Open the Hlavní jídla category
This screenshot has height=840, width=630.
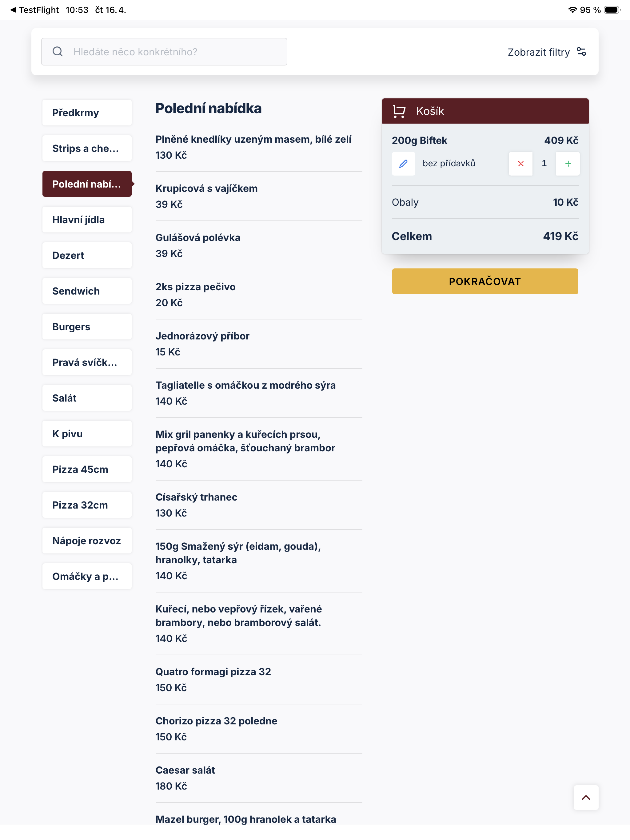[87, 220]
